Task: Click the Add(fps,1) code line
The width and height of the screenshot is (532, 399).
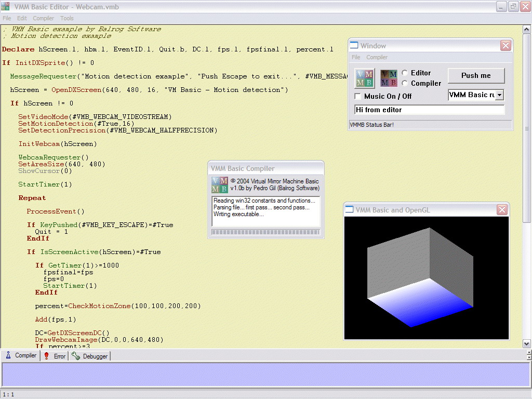Action: [55, 320]
